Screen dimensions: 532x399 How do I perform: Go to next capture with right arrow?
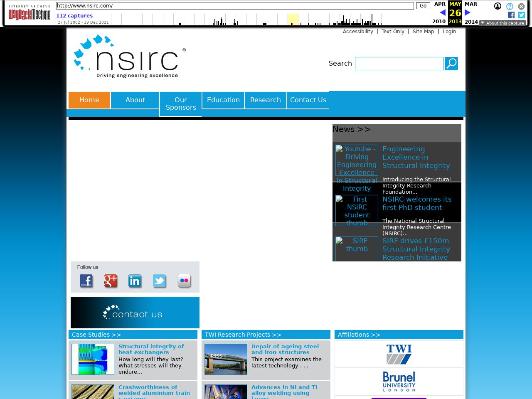[x=468, y=12]
